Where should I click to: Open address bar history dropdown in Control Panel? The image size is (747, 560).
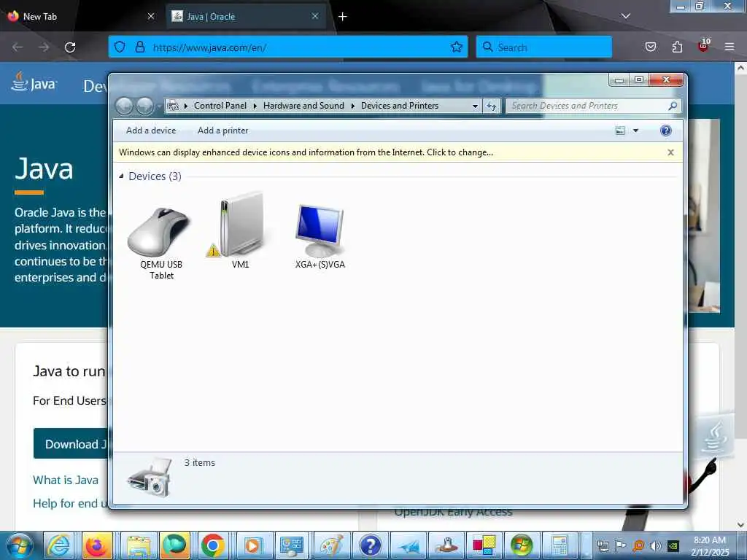click(474, 106)
